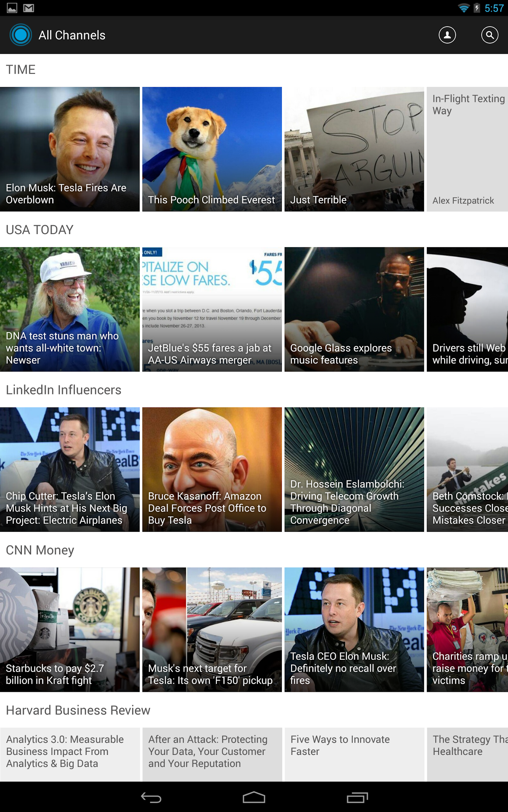Tap the Wi-Fi status icon
Image resolution: width=508 pixels, height=812 pixels.
(x=463, y=8)
